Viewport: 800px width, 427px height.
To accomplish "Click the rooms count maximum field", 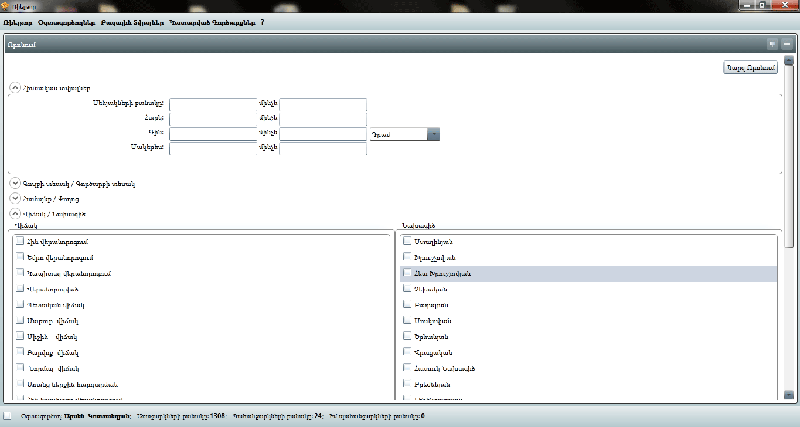I will pyautogui.click(x=323, y=104).
